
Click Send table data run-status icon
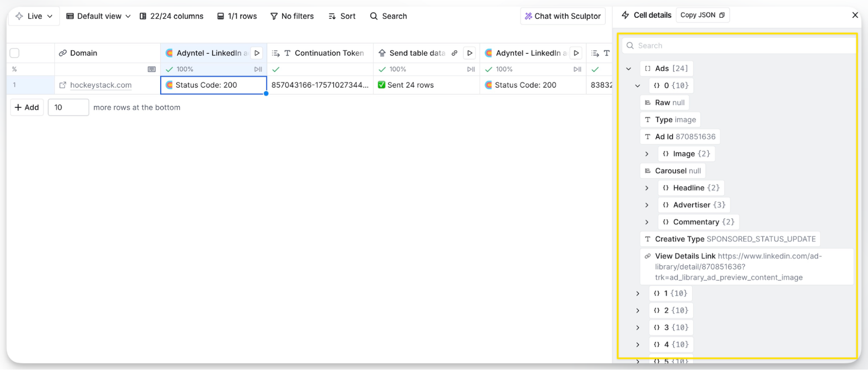pos(471,69)
